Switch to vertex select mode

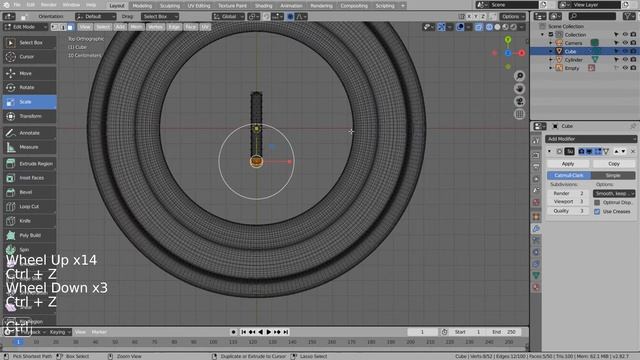click(x=54, y=27)
